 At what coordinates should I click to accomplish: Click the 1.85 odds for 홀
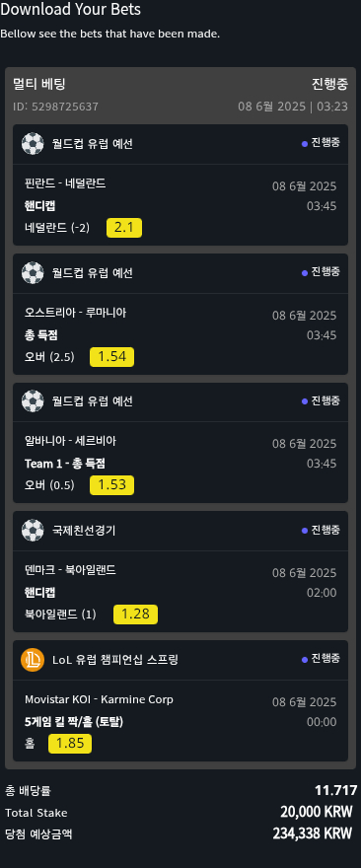[70, 744]
